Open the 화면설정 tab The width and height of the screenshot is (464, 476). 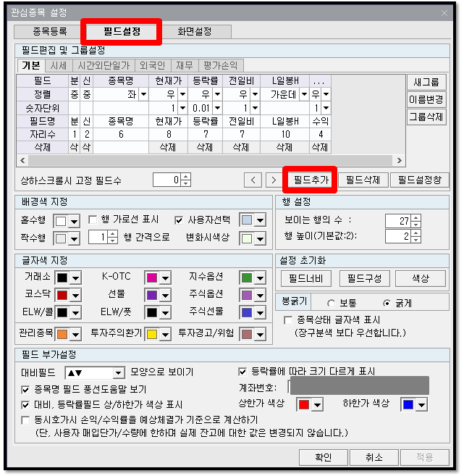pos(195,32)
